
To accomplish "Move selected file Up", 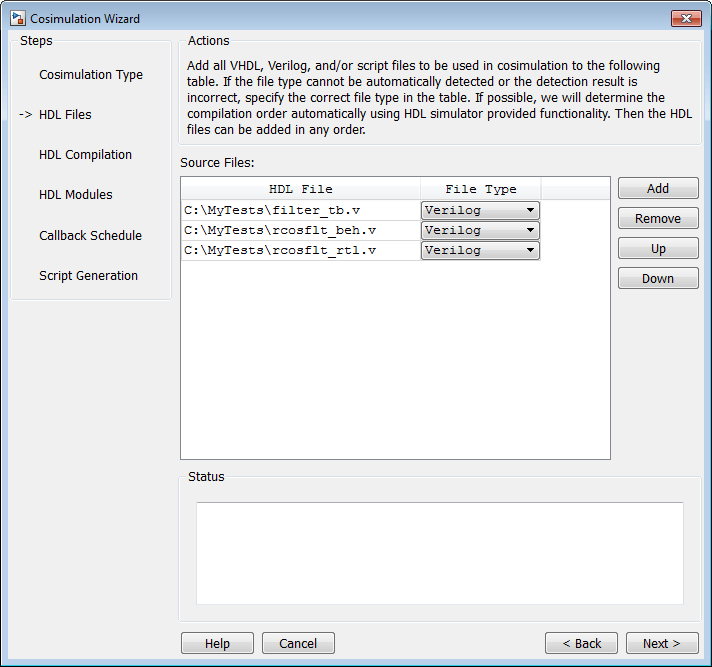I will tap(658, 248).
